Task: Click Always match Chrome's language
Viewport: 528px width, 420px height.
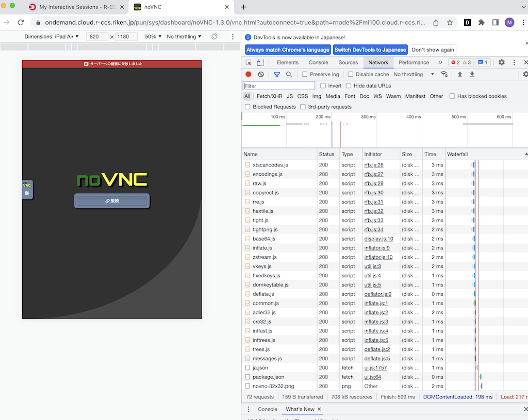Action: point(288,50)
